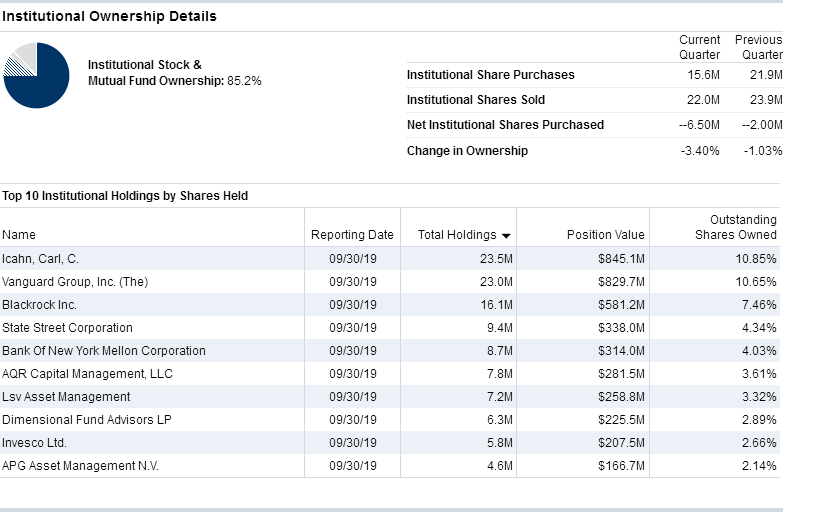Click State Street's 9.4M holdings
Viewport: 820px width, 514px height.
(499, 328)
